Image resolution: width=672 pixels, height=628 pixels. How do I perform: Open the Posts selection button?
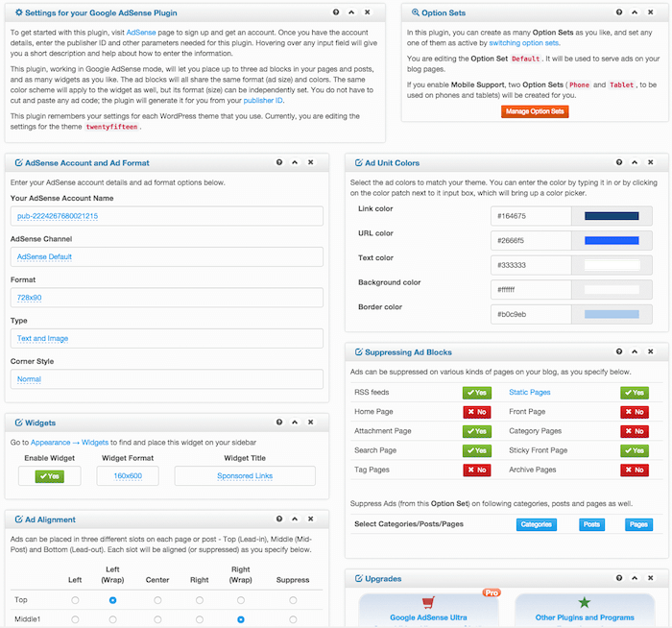pyautogui.click(x=591, y=524)
